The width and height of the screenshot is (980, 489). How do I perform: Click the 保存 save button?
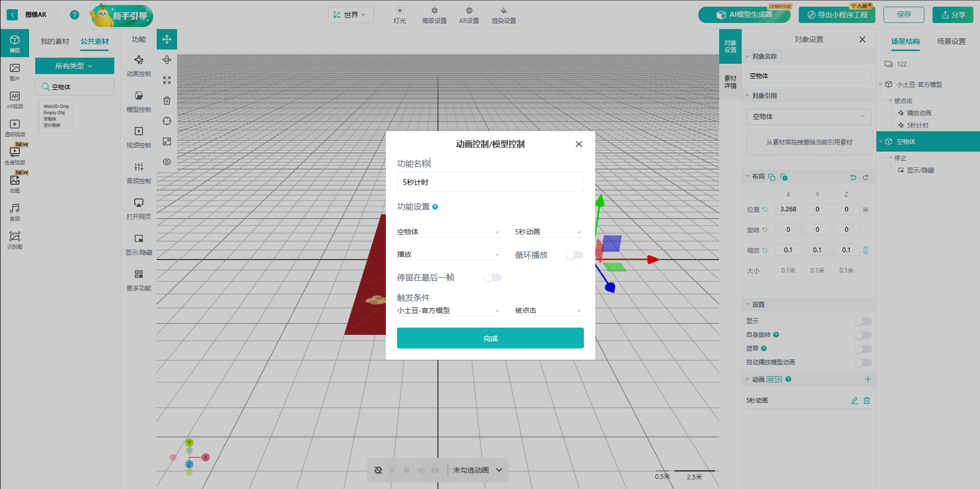[903, 15]
